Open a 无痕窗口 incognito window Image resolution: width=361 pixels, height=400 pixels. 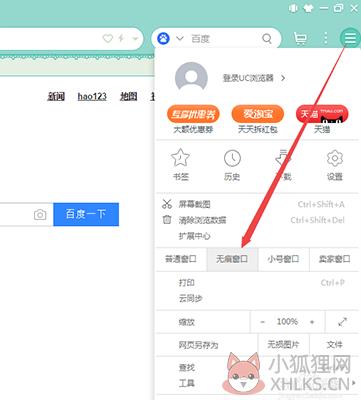(232, 259)
